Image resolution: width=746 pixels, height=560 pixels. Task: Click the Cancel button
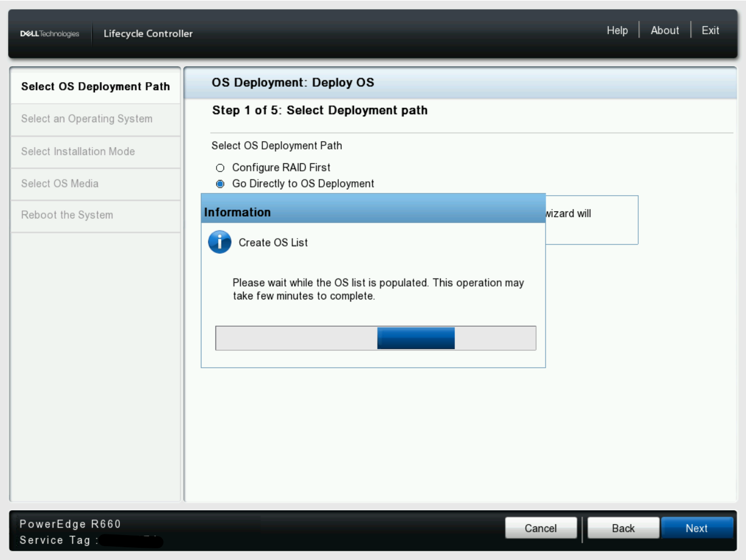pos(541,528)
